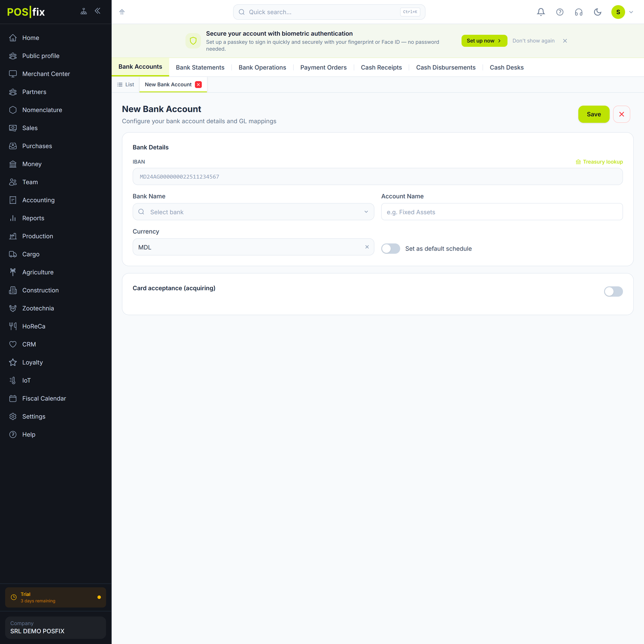Collapse the sidebar using double chevron icon
Viewport: 644px width, 644px height.
(97, 11)
